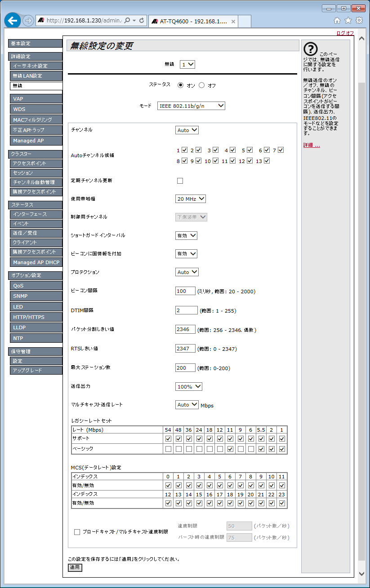Viewport: 370px width, 588px height.
Task: Open the 無線 number dropdown
Action: (187, 65)
